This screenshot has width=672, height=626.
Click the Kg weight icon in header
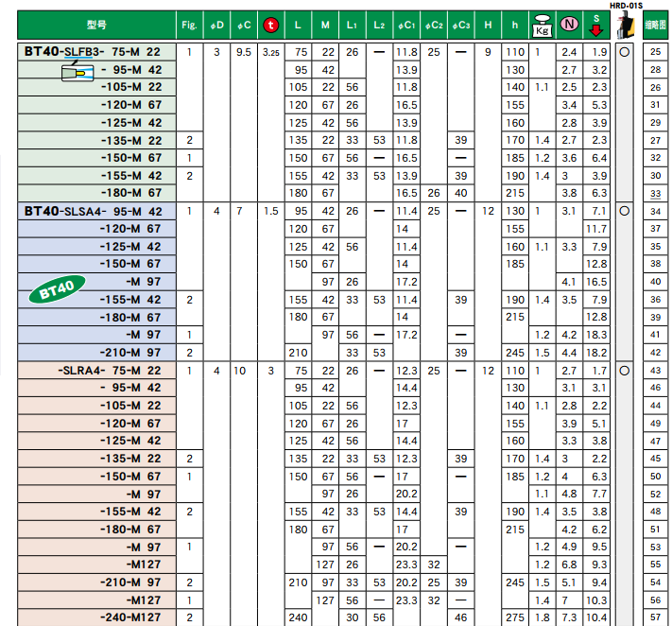click(543, 26)
